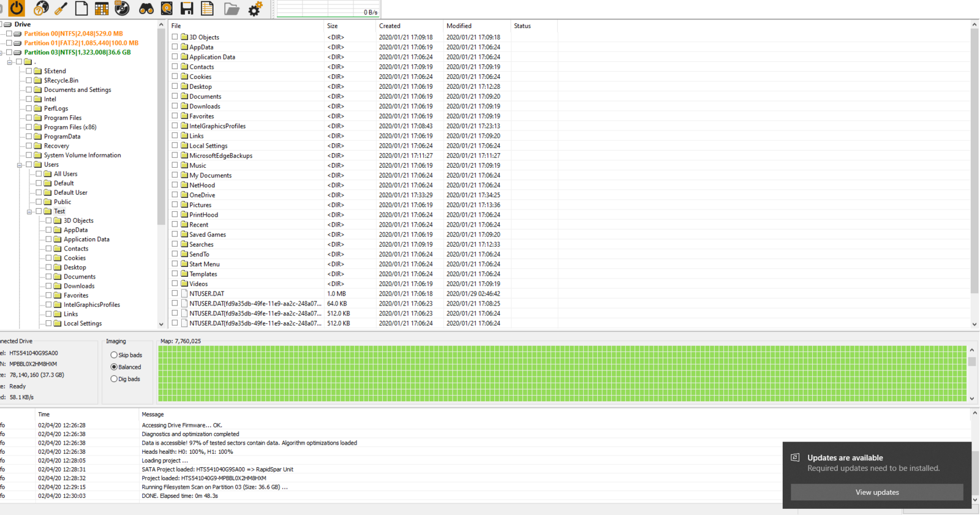
Task: Click the floppy disk save icon
Action: click(187, 8)
